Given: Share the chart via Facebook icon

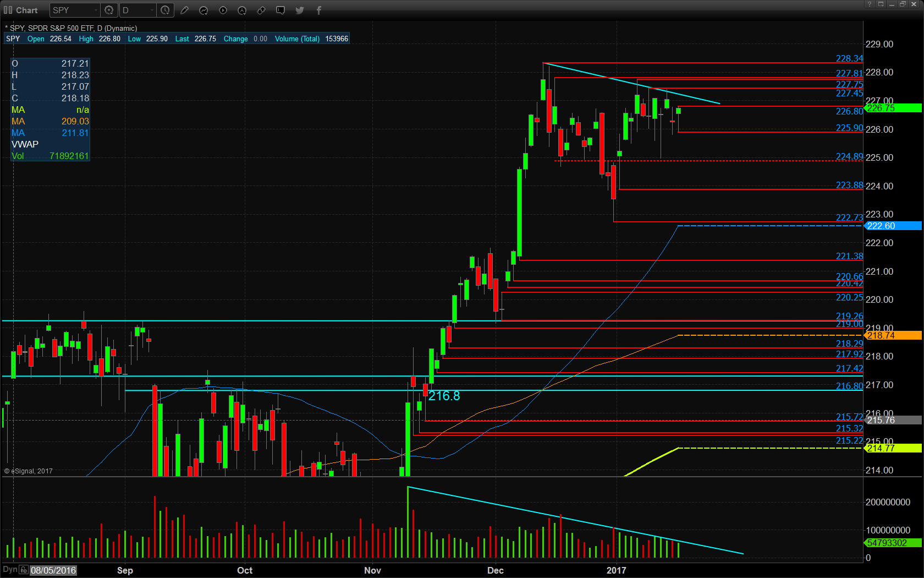Looking at the screenshot, I should pos(318,10).
